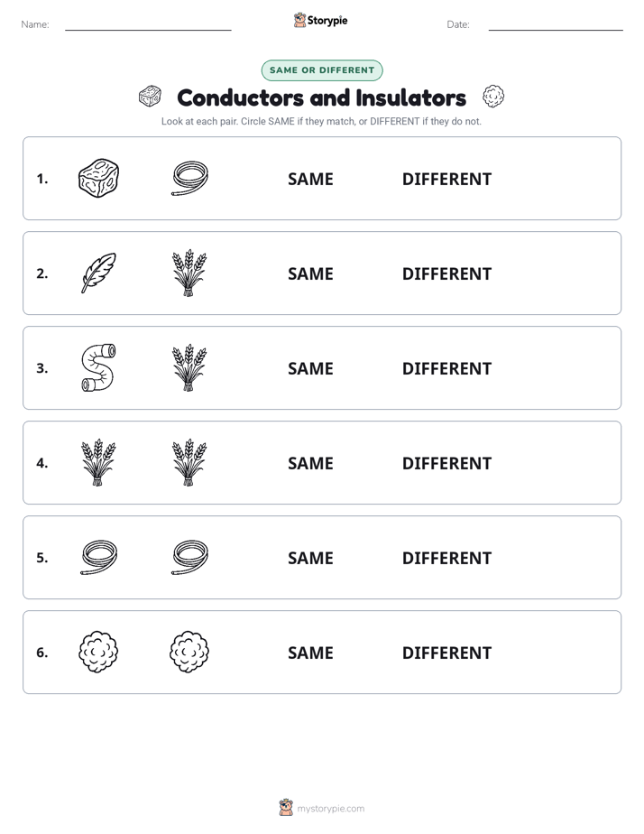Click the right cotton ball in row 6
Image resolution: width=644 pixels, height=834 pixels.
point(189,652)
